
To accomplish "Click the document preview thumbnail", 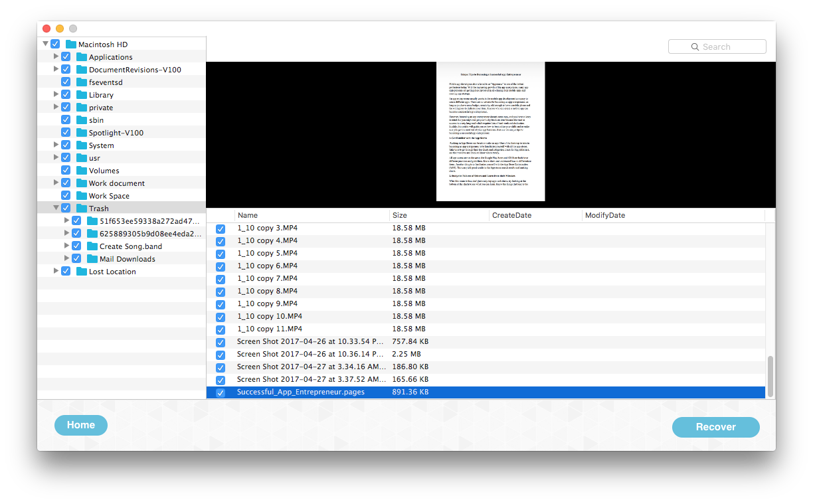I will coord(490,131).
